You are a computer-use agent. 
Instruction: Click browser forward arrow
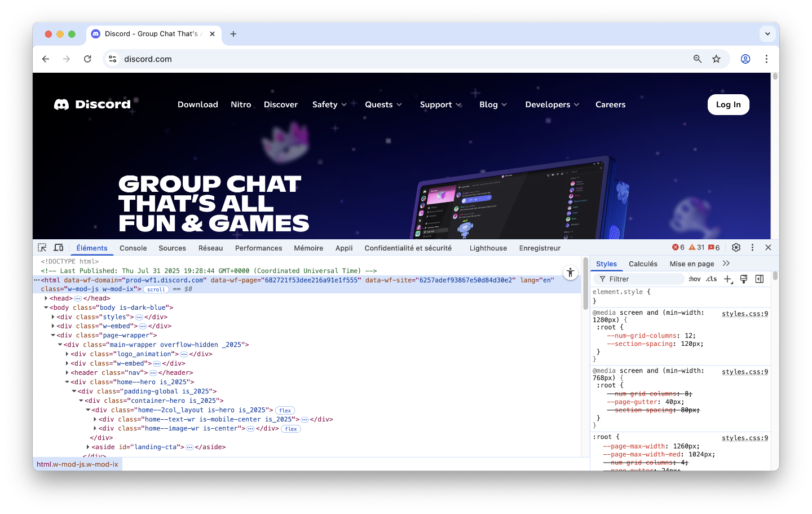click(67, 59)
